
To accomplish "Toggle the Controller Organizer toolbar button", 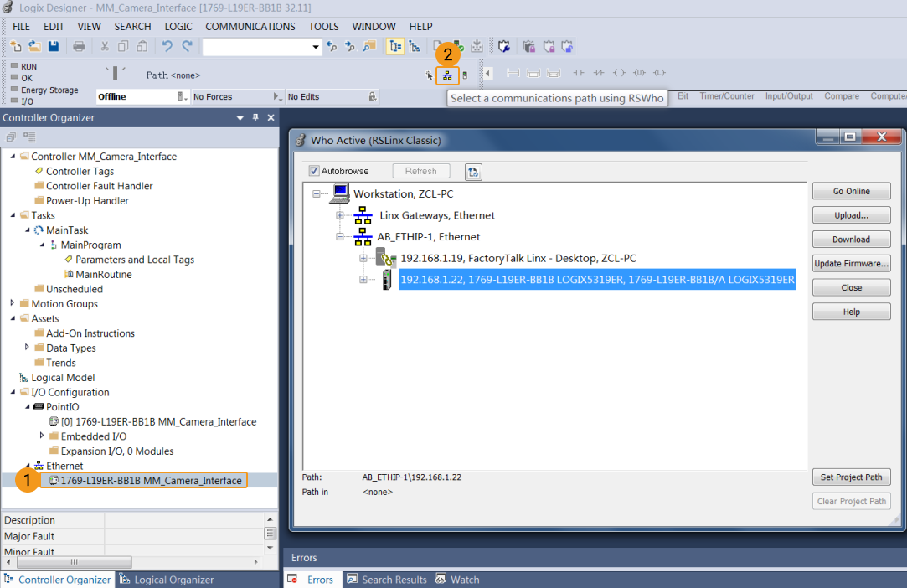I will click(x=394, y=47).
